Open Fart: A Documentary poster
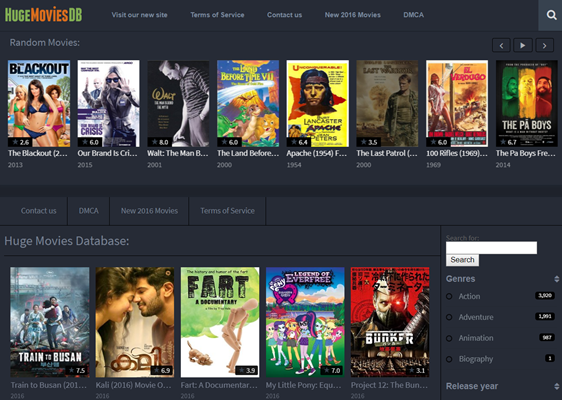Viewport: 562px width, 400px height. [220, 322]
